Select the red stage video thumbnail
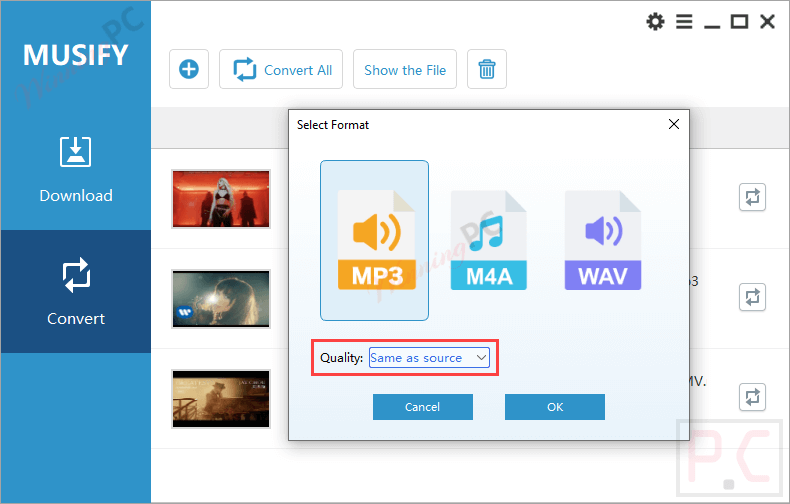This screenshot has height=504, width=790. (x=221, y=199)
